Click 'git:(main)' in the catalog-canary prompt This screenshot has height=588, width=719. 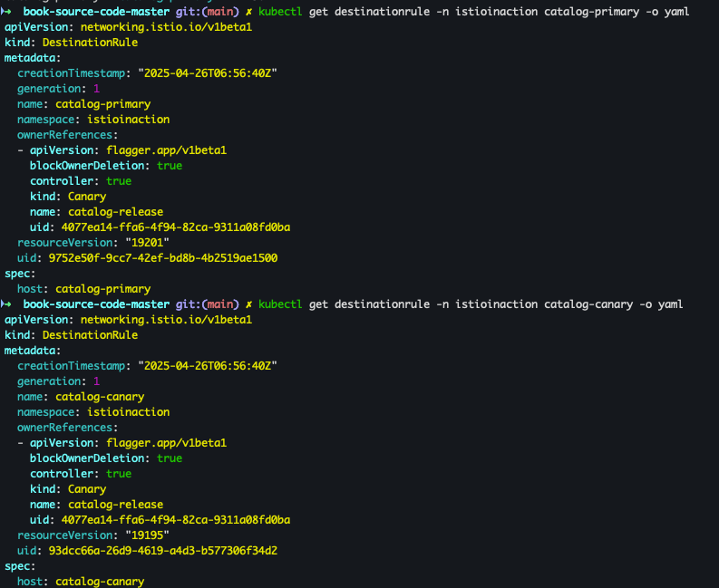[208, 304]
